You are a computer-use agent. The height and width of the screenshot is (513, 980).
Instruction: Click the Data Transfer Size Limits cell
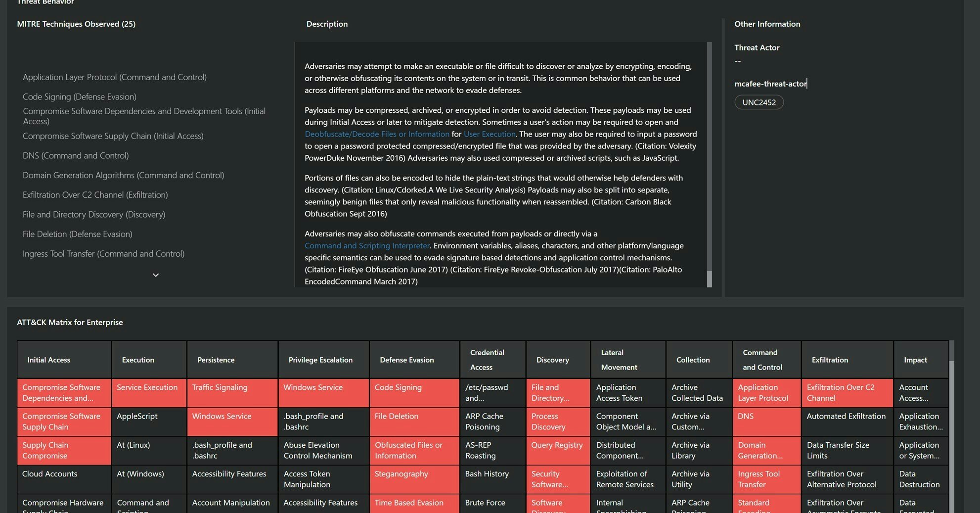[847, 450]
